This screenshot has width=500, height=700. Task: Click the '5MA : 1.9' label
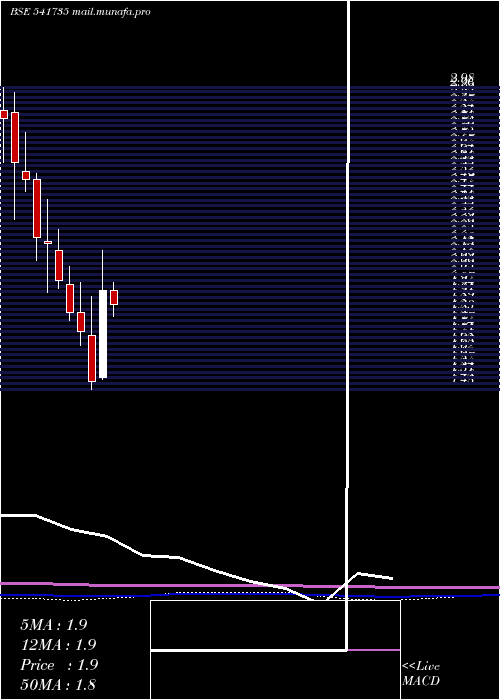coord(54,625)
